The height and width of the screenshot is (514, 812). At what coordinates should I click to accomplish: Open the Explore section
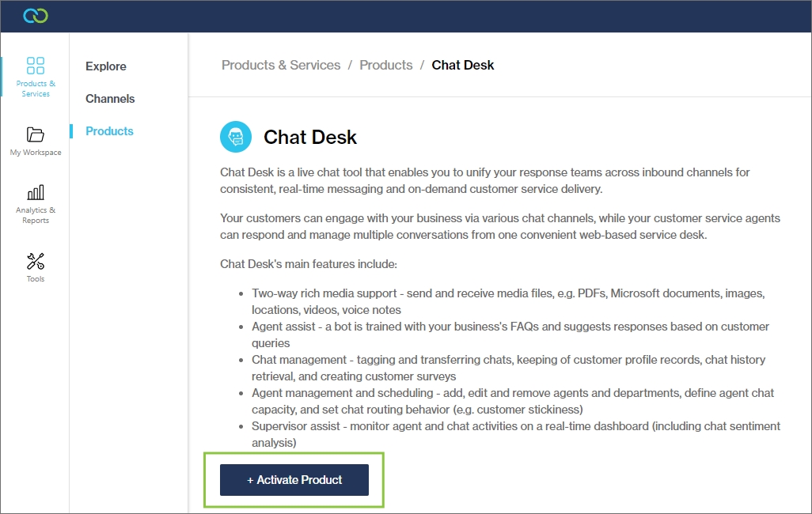click(x=105, y=66)
